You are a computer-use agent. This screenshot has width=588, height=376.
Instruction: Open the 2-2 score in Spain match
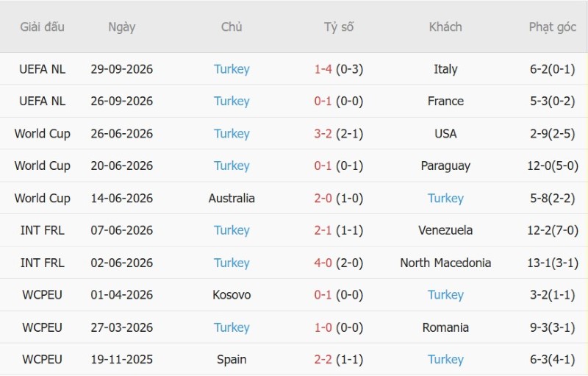pos(323,359)
